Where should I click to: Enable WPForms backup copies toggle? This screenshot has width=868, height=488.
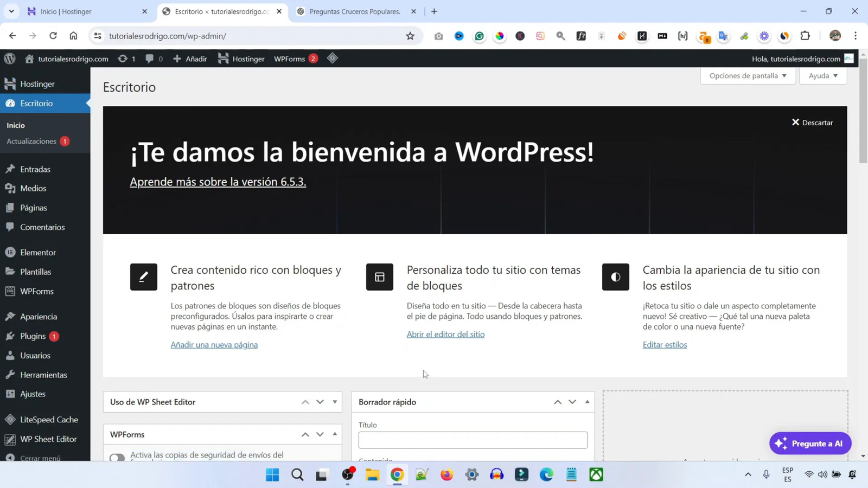(x=117, y=458)
